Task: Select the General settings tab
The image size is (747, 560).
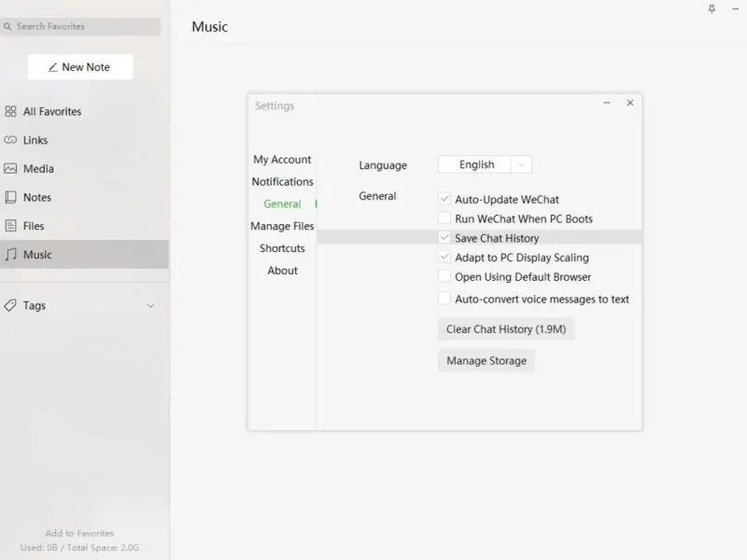Action: [x=282, y=203]
